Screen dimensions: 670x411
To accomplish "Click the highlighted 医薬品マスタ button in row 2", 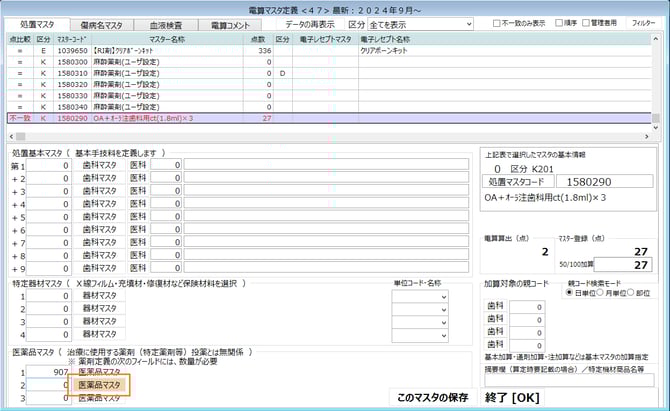I will pyautogui.click(x=99, y=385).
